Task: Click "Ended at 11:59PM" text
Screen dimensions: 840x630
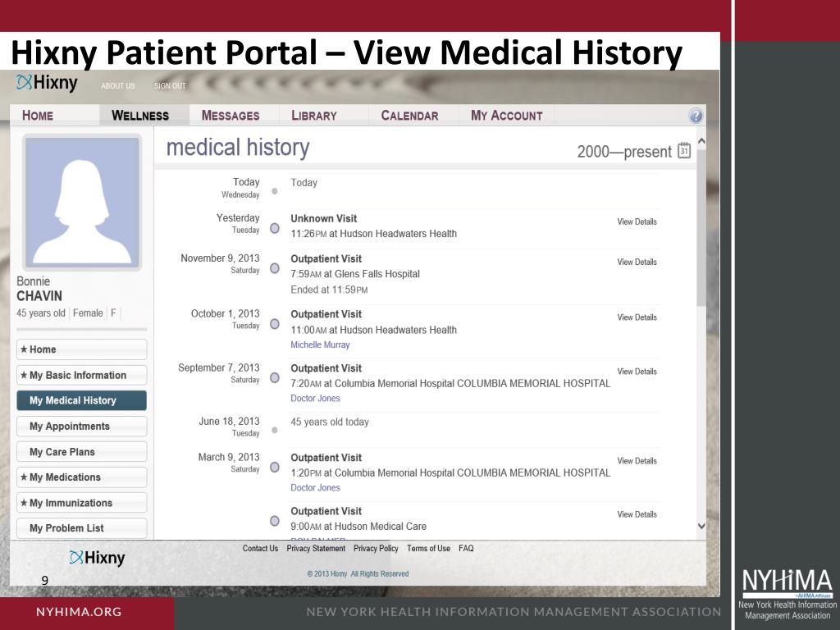Action: pyautogui.click(x=329, y=290)
